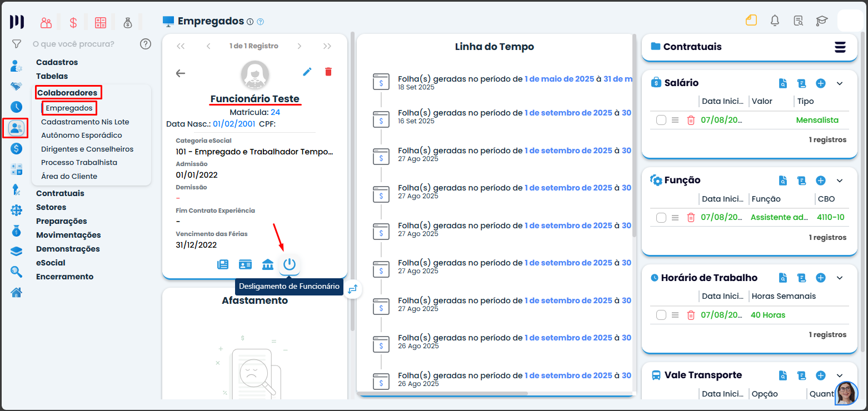This screenshot has width=868, height=411.
Task: Tick the Horário de Trabalho row checkbox
Action: point(661,315)
